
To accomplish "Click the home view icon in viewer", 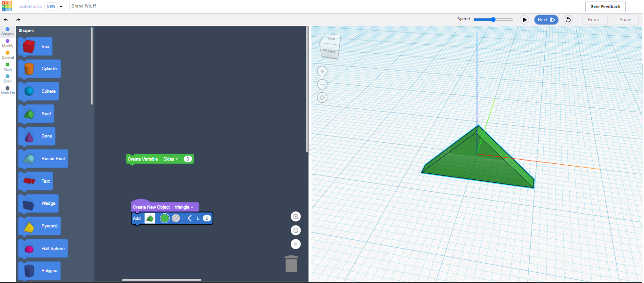I will (x=322, y=97).
